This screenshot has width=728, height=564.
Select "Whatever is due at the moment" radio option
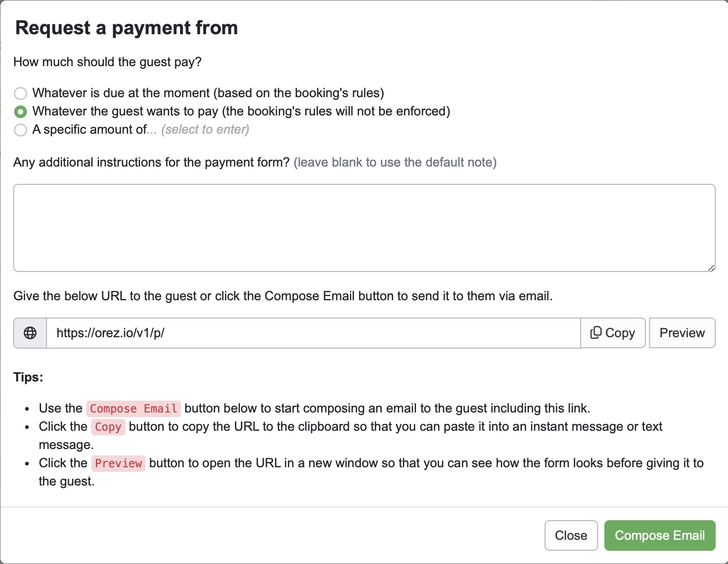pyautogui.click(x=21, y=94)
